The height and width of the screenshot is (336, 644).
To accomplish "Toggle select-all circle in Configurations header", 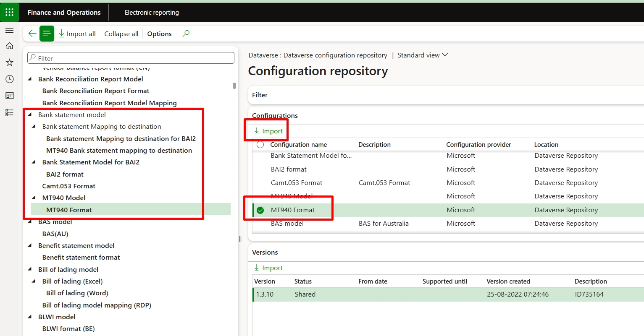I will tap(260, 145).
